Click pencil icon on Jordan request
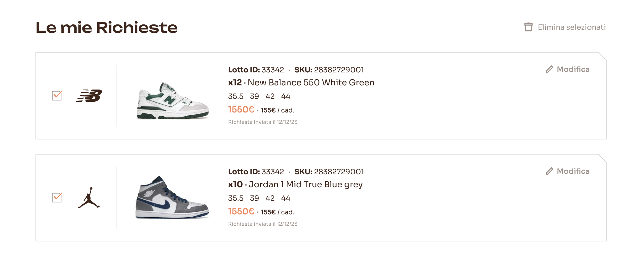This screenshot has height=277, width=644. pos(549,171)
